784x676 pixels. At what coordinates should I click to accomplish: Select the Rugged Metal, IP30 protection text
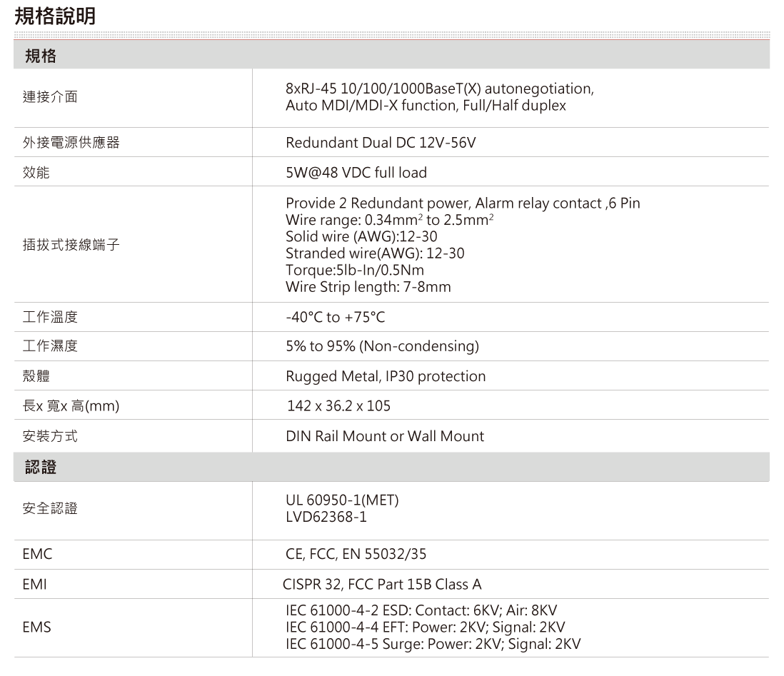click(386, 376)
